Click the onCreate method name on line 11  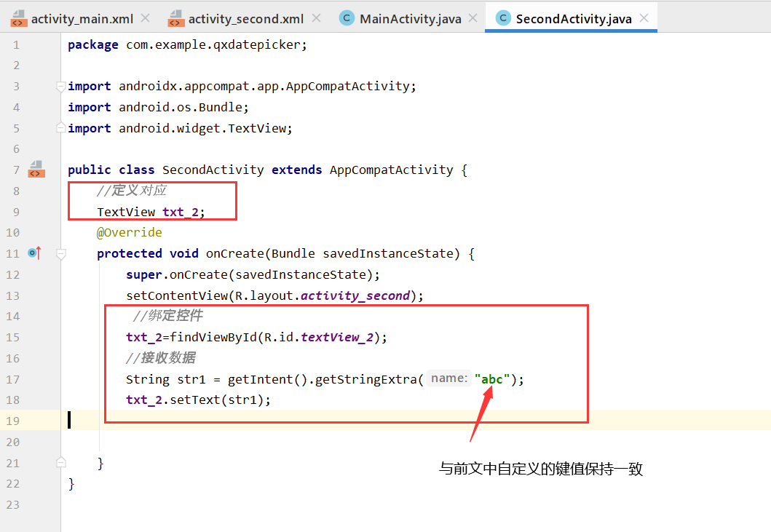[x=235, y=253]
